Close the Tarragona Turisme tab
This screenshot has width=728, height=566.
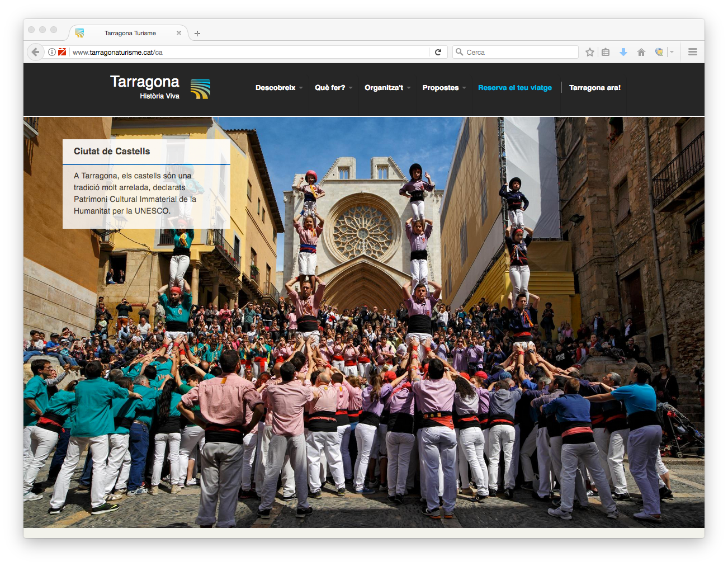179,33
